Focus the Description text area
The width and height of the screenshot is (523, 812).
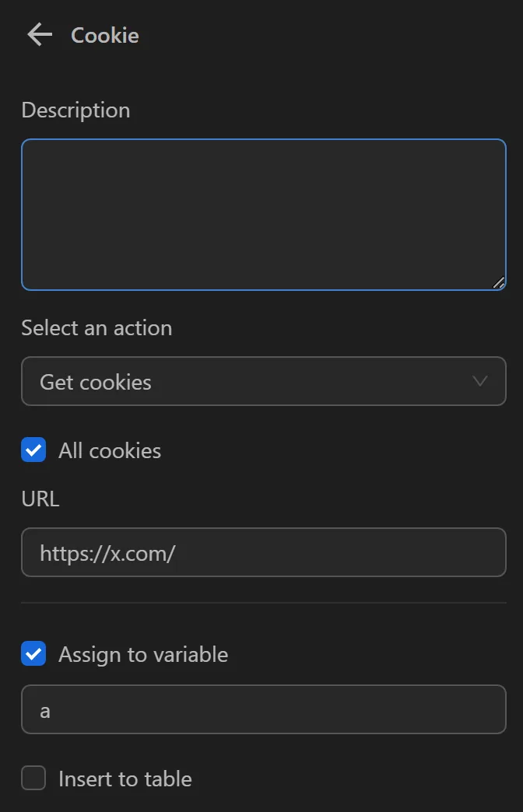(x=264, y=214)
